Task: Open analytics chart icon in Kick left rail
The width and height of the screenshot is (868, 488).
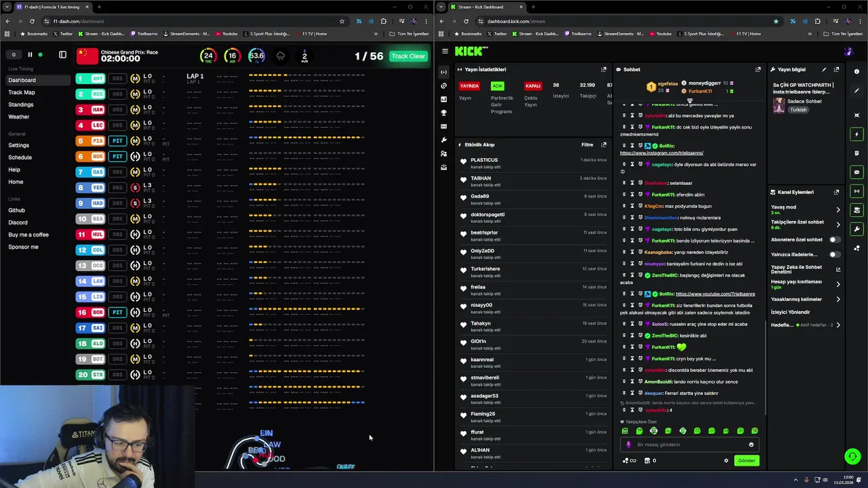Action: coord(443,99)
